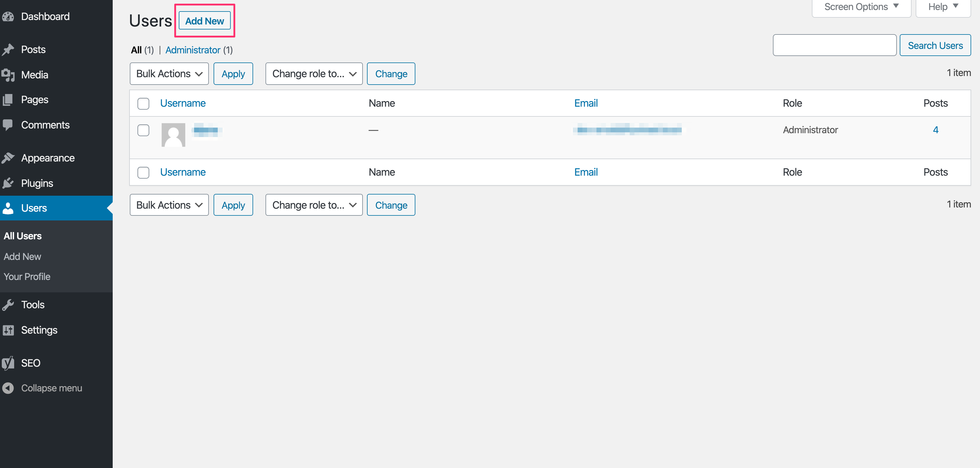Enable checkbox next to Username column header
980x468 pixels.
coord(143,103)
